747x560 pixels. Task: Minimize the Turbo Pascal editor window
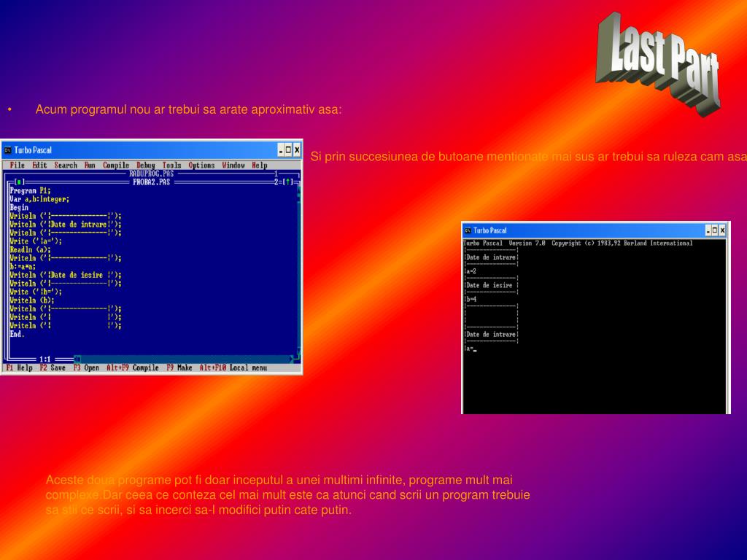click(x=281, y=150)
